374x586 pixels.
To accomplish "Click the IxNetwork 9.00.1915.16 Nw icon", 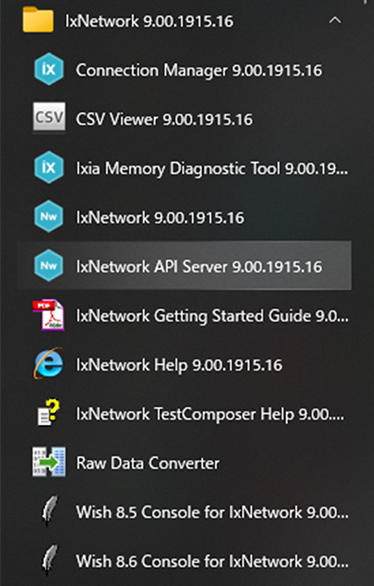I will [x=49, y=217].
